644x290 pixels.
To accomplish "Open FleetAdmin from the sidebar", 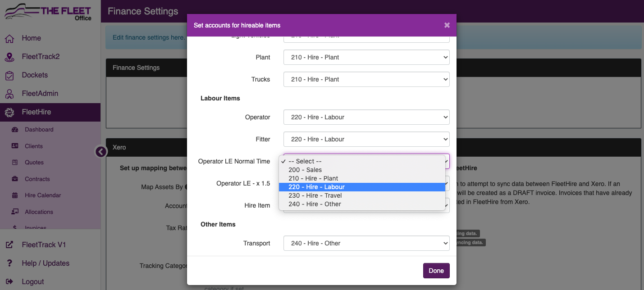I will (x=40, y=94).
